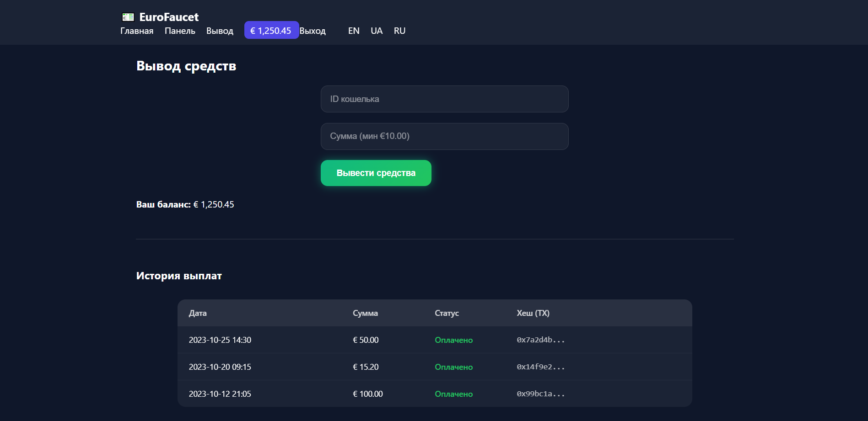Click the € 1,250.45 balance badge
Screen dimensions: 868x421
click(x=271, y=31)
